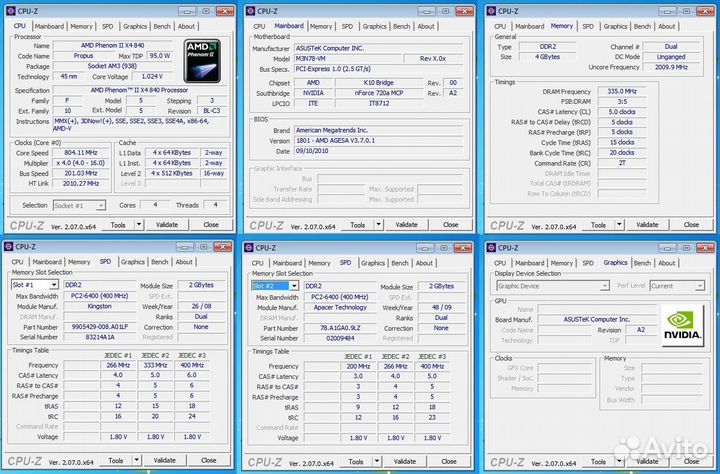Expand the Perf Level Current dropdown

click(x=699, y=286)
